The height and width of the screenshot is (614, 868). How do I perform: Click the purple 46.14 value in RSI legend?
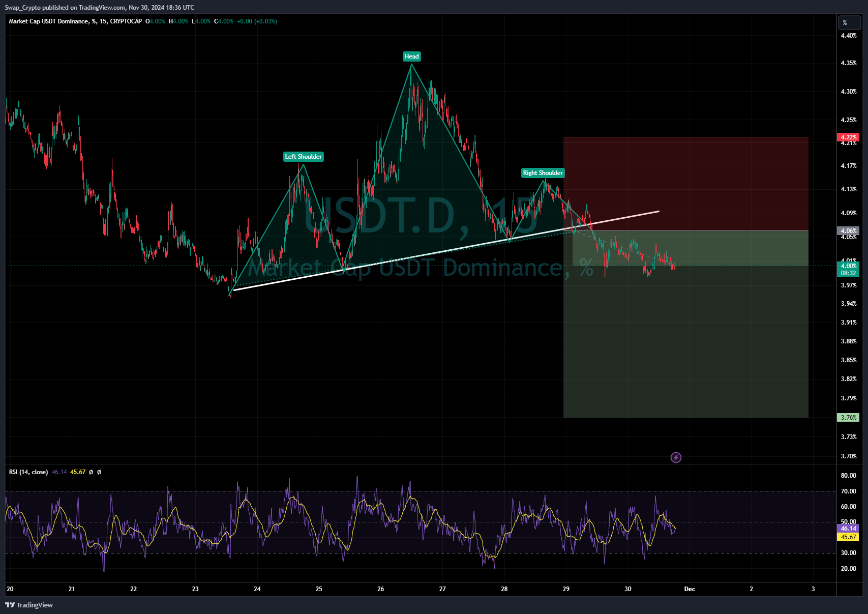point(59,472)
